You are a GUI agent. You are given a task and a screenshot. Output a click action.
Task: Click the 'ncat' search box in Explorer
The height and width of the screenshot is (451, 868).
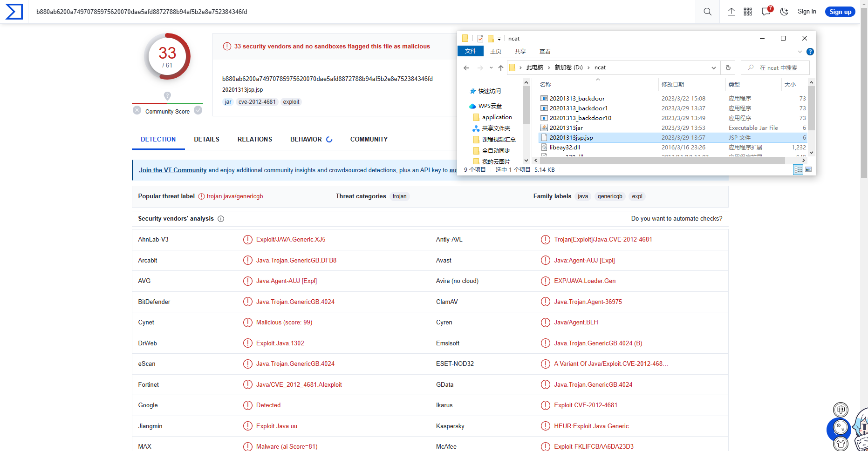point(775,68)
